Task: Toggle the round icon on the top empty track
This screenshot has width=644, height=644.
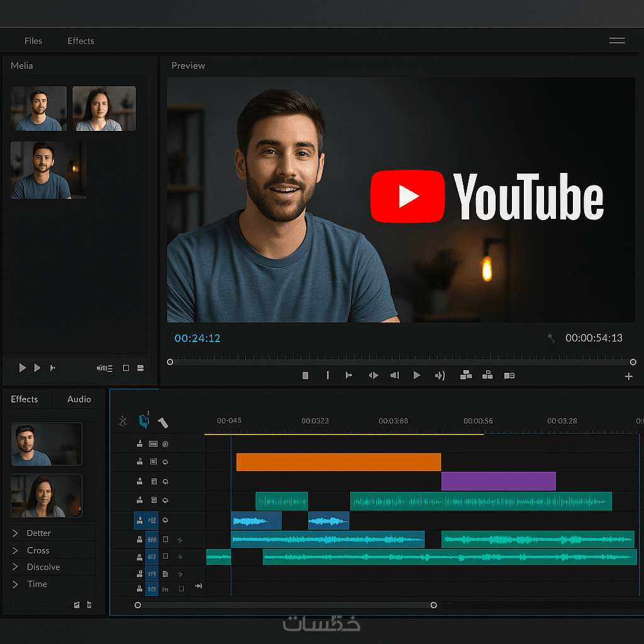Action: click(165, 444)
